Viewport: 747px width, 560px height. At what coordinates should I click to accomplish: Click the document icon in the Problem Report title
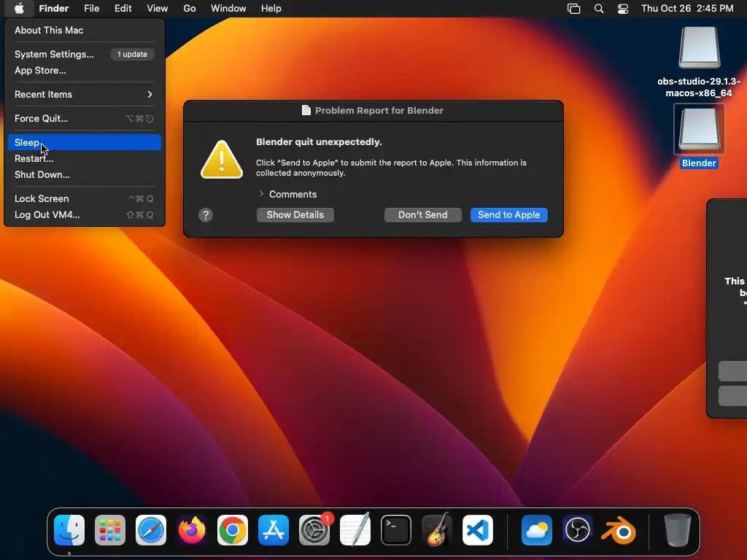(306, 111)
